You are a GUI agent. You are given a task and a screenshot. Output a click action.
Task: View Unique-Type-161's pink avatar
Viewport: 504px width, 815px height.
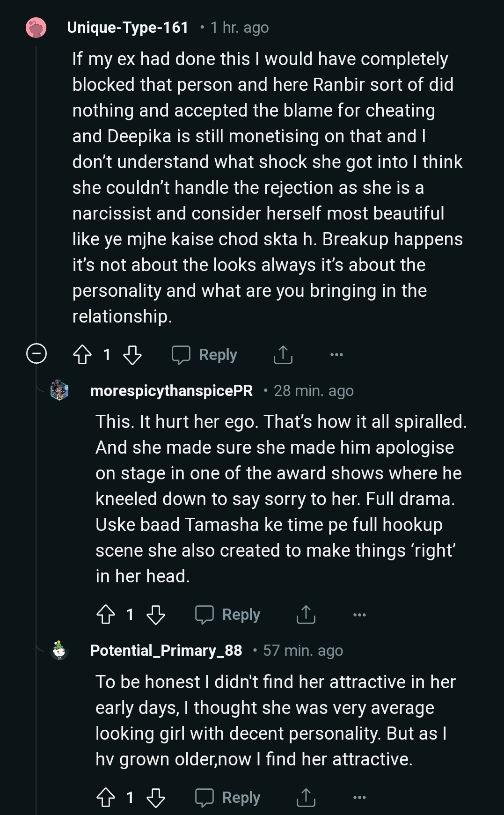click(36, 28)
